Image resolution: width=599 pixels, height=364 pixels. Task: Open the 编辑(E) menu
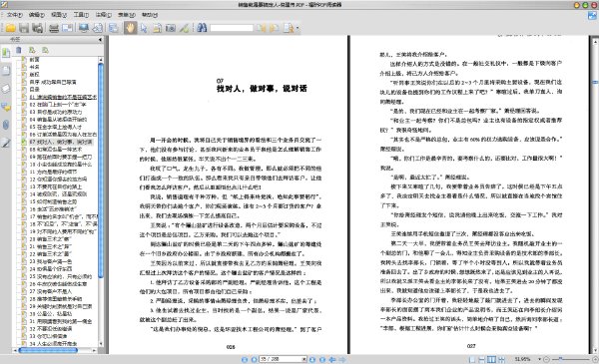(x=37, y=15)
